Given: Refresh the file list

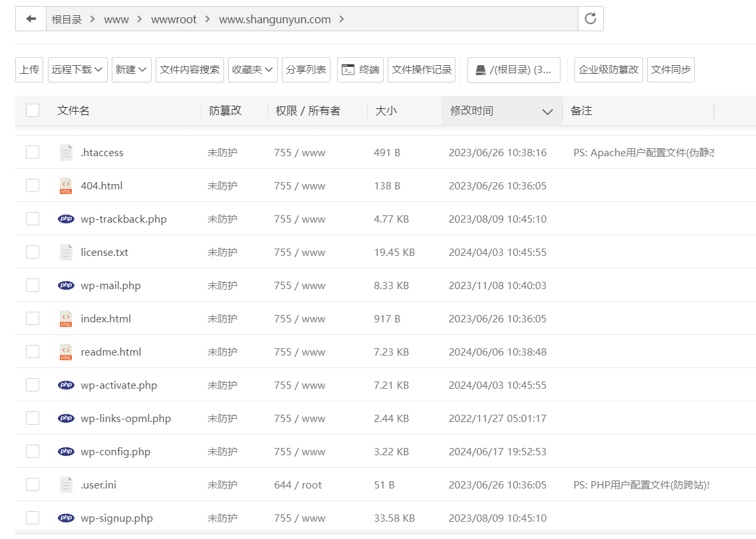Looking at the screenshot, I should pyautogui.click(x=590, y=19).
